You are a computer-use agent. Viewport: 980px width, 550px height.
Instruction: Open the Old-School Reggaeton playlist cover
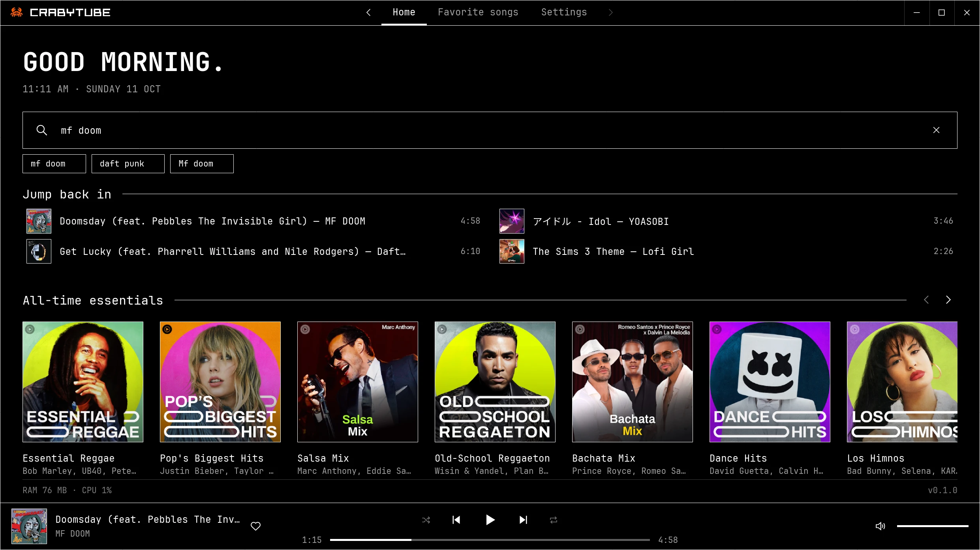point(495,382)
